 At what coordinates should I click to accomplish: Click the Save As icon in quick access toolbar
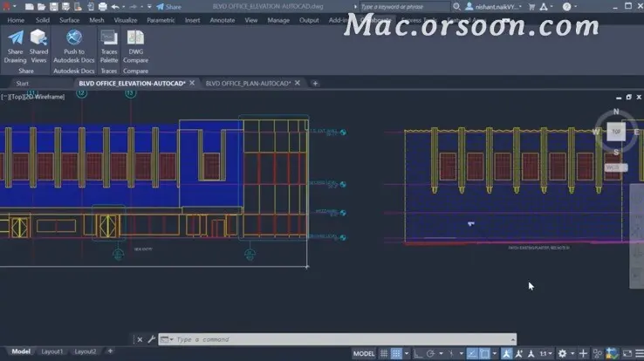tap(65, 7)
